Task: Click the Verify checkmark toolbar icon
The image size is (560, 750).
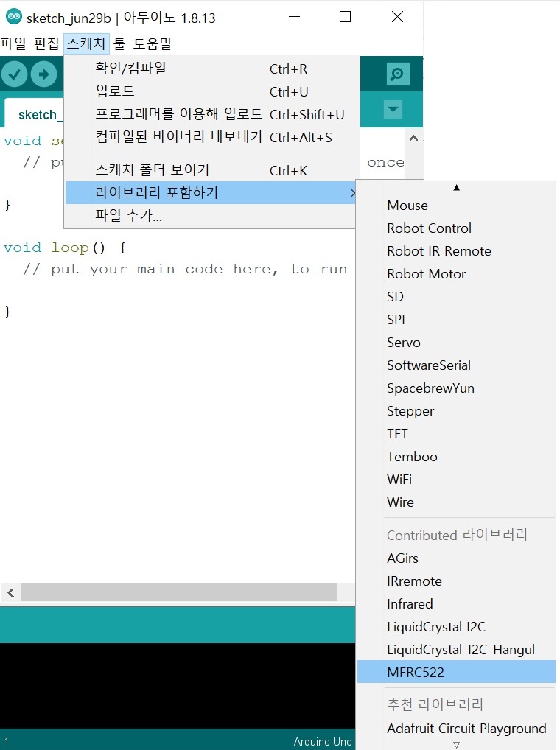Action: 14,74
